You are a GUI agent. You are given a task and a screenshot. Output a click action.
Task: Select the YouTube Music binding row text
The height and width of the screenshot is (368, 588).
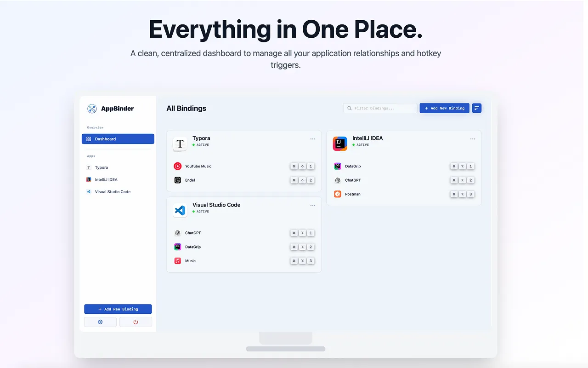pyautogui.click(x=198, y=166)
